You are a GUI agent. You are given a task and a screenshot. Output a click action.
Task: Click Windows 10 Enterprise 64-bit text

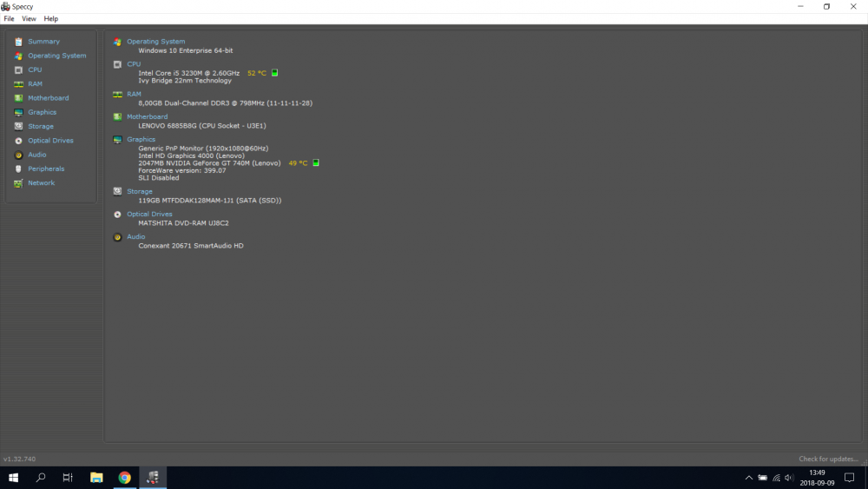pyautogui.click(x=186, y=50)
